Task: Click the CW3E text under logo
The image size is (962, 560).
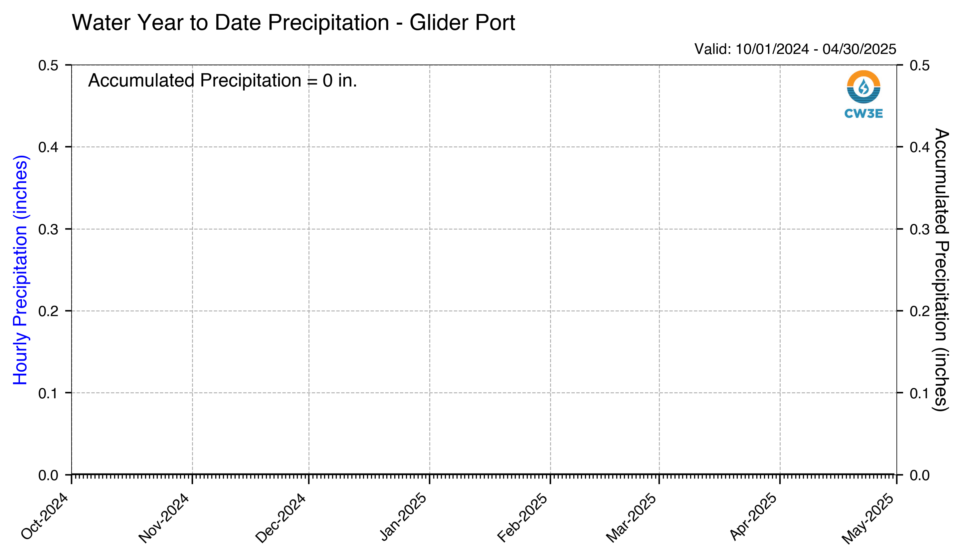Action: [864, 114]
